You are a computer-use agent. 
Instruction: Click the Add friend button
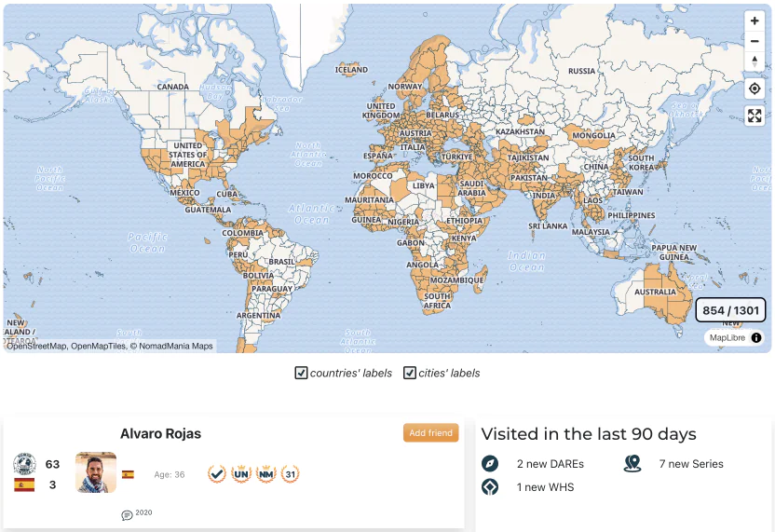tap(430, 433)
